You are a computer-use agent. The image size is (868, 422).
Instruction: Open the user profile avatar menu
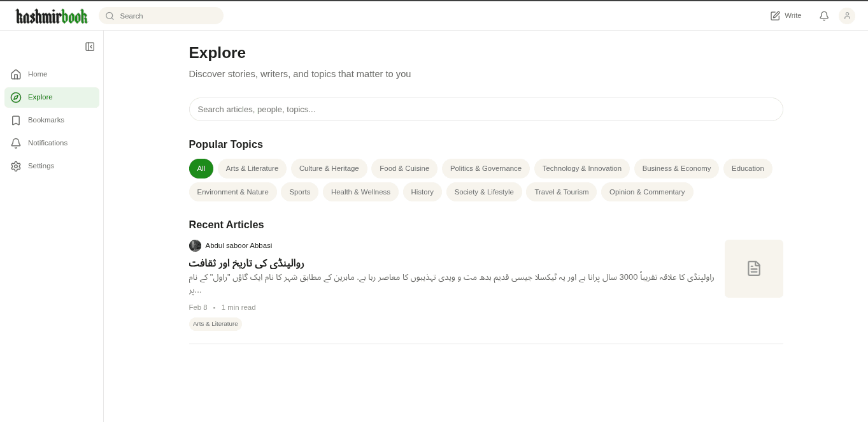pyautogui.click(x=846, y=16)
